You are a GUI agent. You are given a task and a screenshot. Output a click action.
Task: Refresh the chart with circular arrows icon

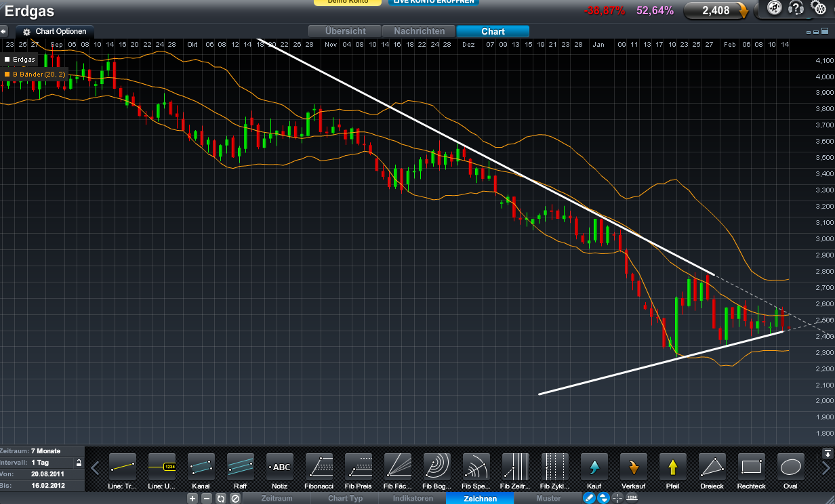click(221, 499)
